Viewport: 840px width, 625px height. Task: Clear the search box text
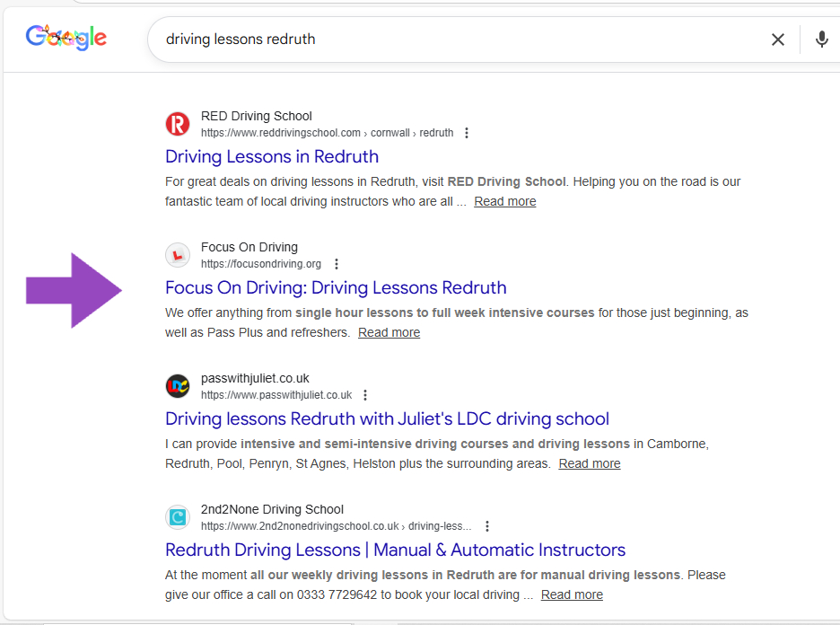777,40
